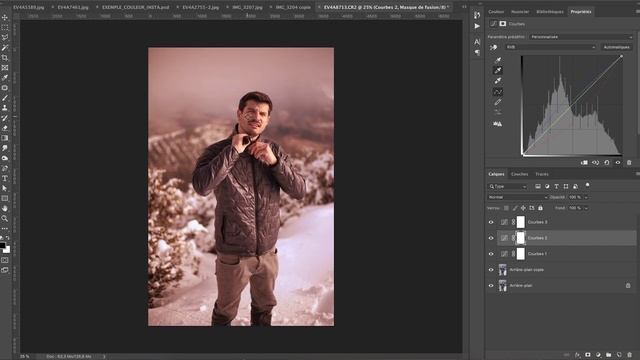
Task: Select the Brush tool
Action: 5,98
